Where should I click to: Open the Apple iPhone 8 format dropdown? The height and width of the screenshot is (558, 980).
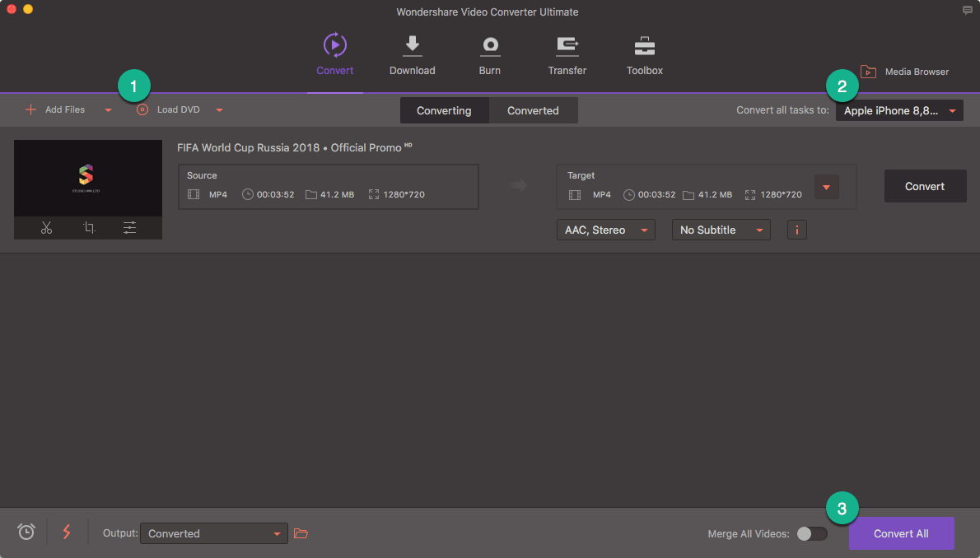(x=899, y=110)
